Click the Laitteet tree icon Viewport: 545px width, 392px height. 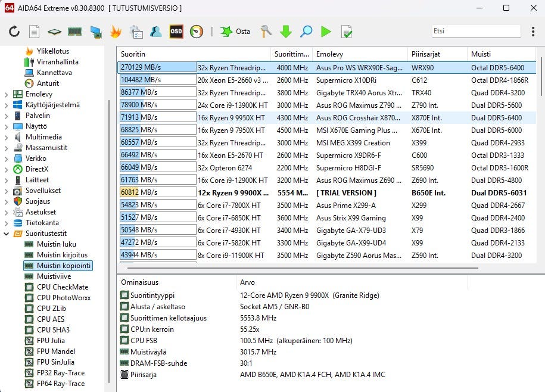click(18, 180)
